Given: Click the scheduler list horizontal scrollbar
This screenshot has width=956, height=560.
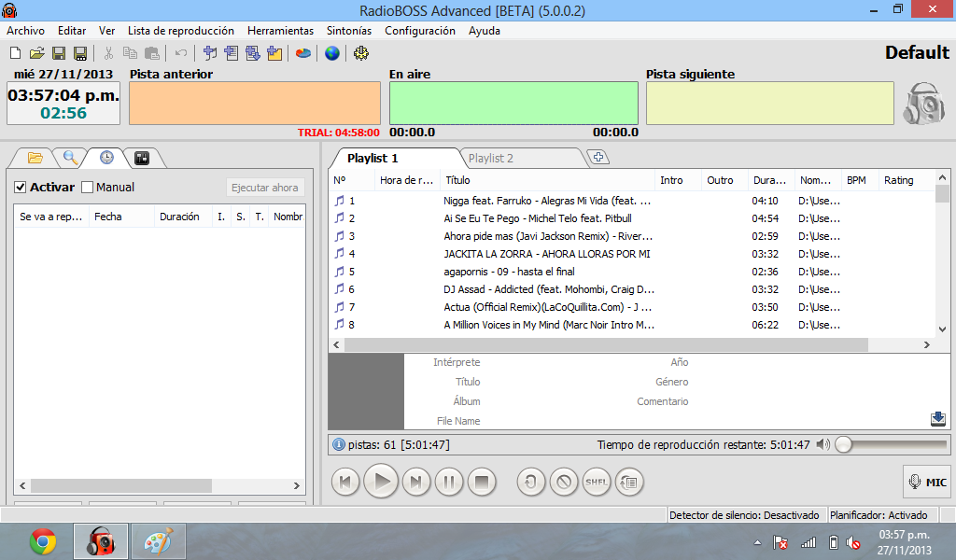Looking at the screenshot, I should click(122, 485).
